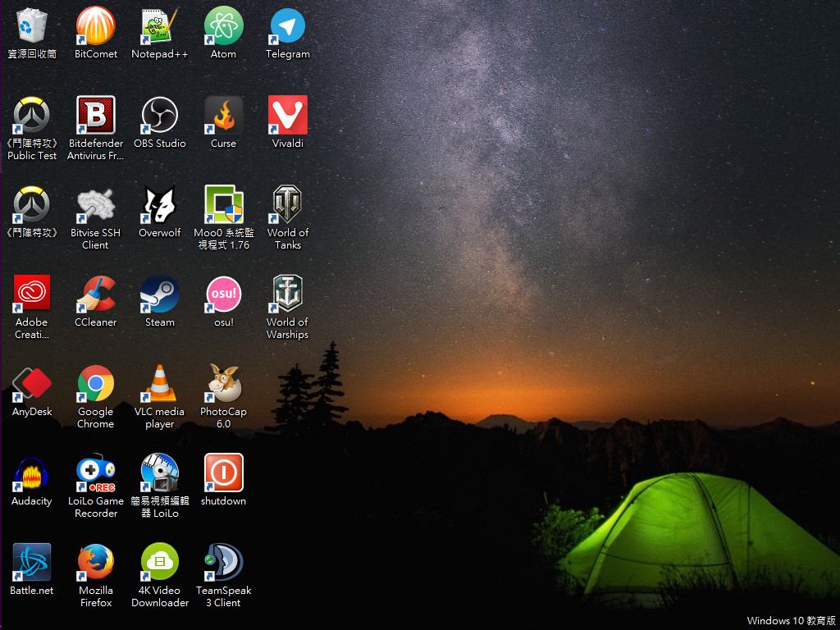840x630 pixels.
Task: Click the Bitdefender Antivirus icon
Action: point(96,116)
